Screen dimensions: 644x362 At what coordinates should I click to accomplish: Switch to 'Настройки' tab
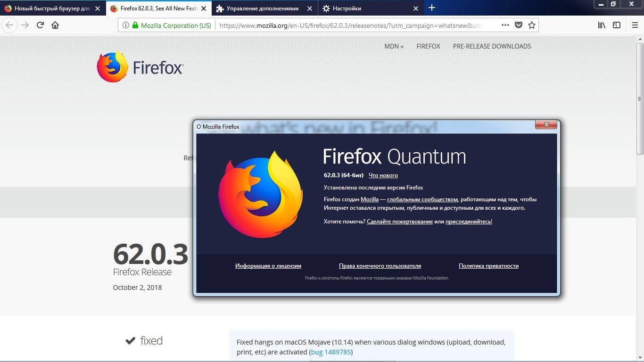pos(371,8)
